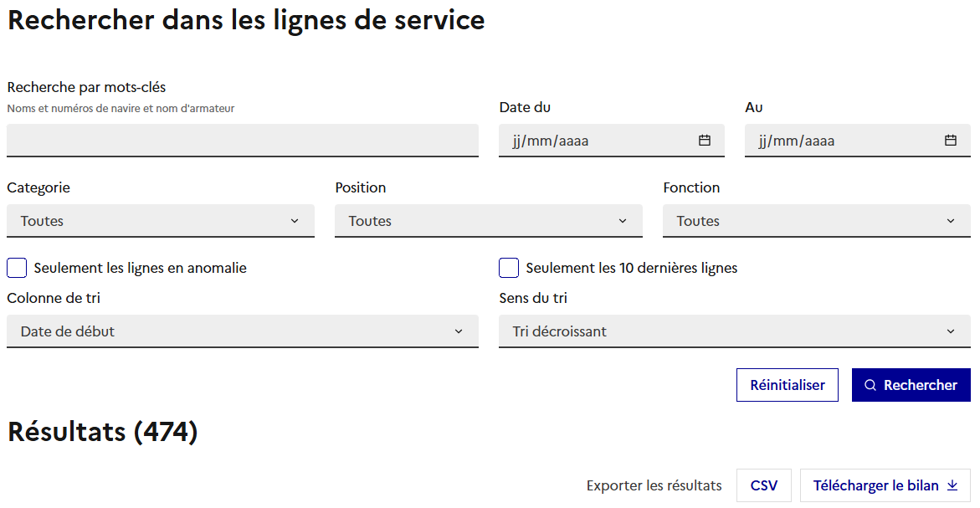Open calendar picker for Date du
980x508 pixels.
pos(705,141)
